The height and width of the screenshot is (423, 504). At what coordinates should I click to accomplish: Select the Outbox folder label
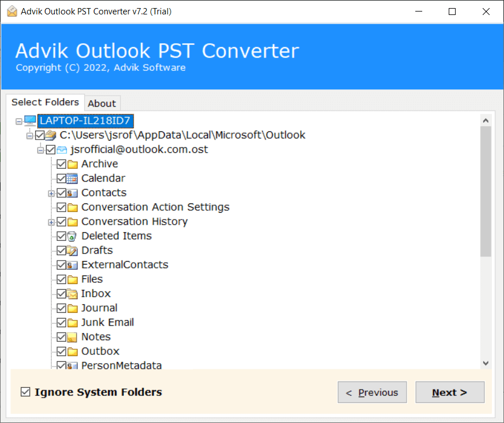(x=100, y=352)
